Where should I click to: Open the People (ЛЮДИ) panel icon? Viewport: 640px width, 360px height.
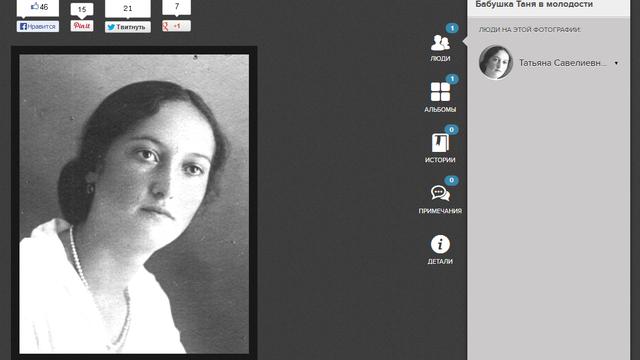coord(440,43)
